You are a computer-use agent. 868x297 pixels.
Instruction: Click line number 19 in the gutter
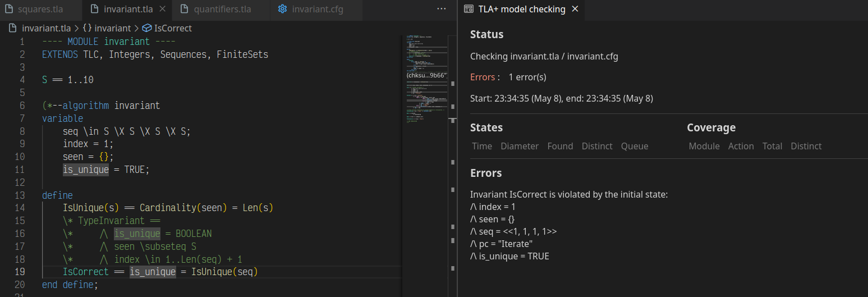(x=21, y=272)
